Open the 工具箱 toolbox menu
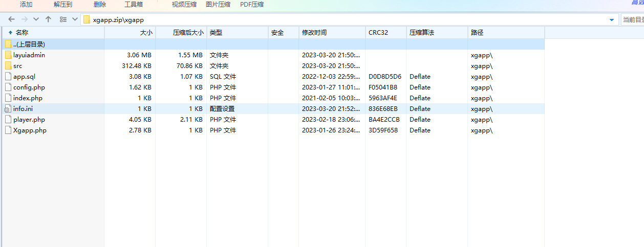644x247 pixels. [x=134, y=5]
